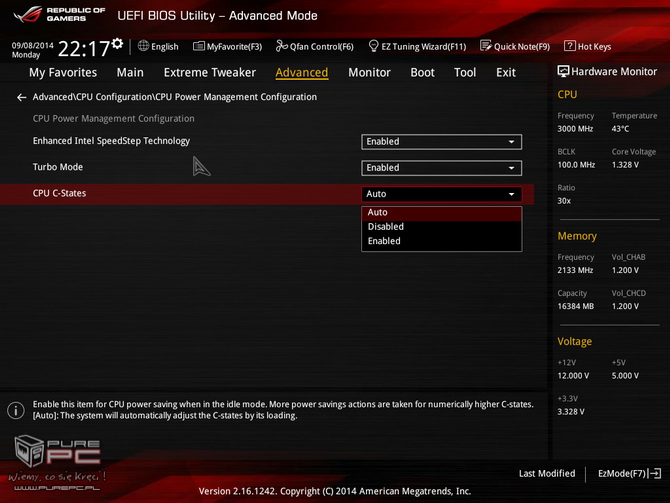Choose Enabled in the C-States list

click(x=441, y=241)
